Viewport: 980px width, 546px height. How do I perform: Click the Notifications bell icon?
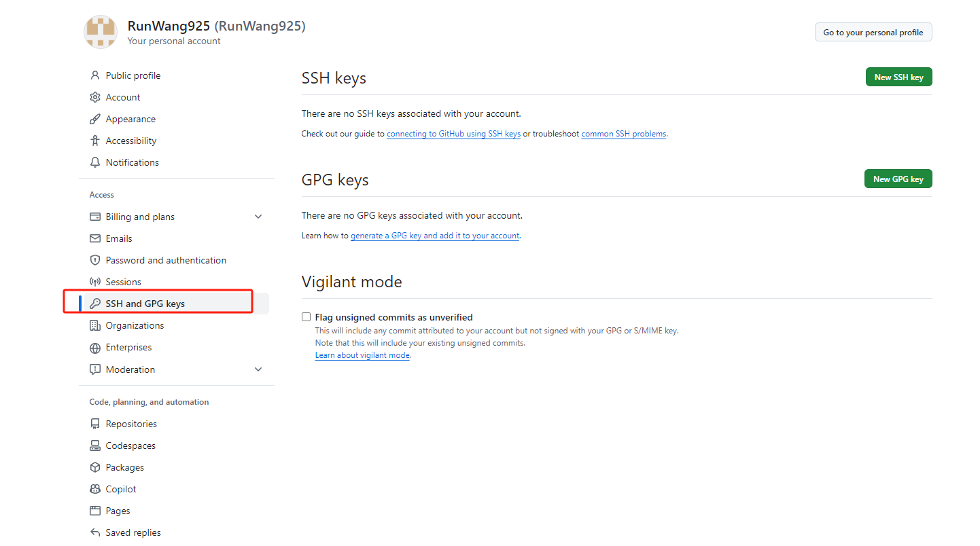pyautogui.click(x=95, y=162)
